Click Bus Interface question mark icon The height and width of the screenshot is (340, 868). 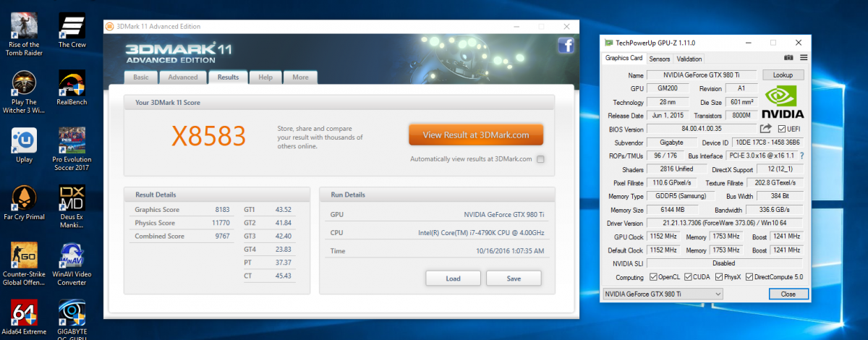click(x=801, y=156)
